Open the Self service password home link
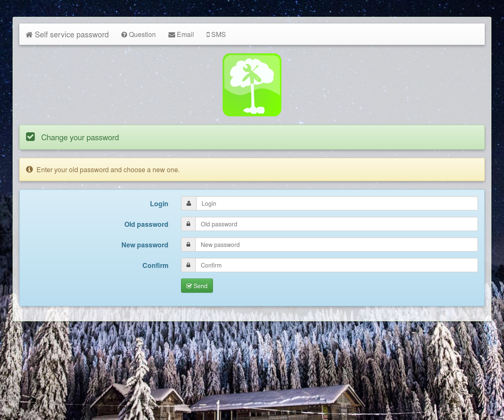This screenshot has width=504, height=420. click(71, 35)
